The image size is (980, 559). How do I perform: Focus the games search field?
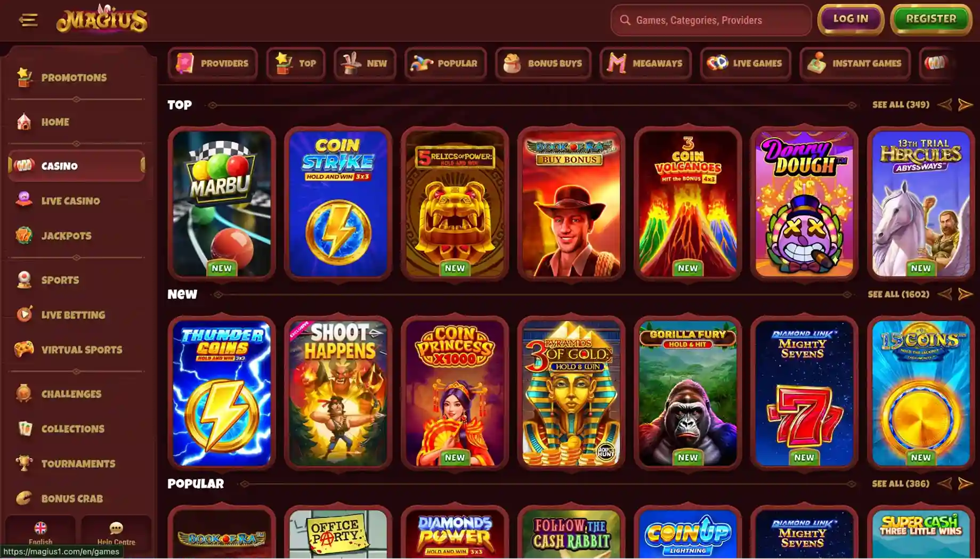(x=711, y=20)
